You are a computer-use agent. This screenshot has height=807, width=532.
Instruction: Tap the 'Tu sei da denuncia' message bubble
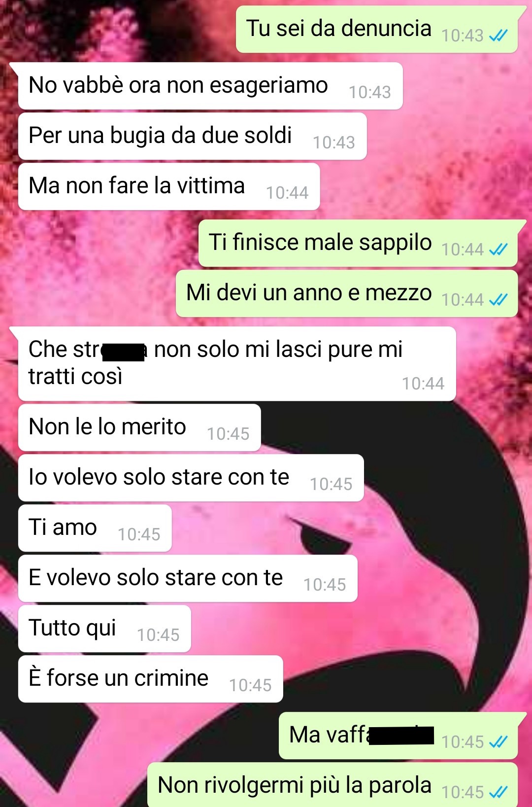(x=377, y=30)
